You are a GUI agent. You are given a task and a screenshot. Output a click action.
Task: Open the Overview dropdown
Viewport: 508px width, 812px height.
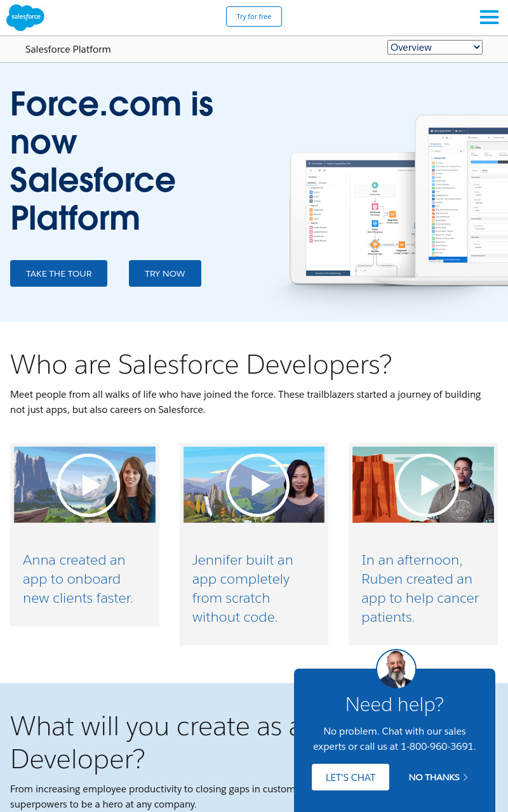435,47
